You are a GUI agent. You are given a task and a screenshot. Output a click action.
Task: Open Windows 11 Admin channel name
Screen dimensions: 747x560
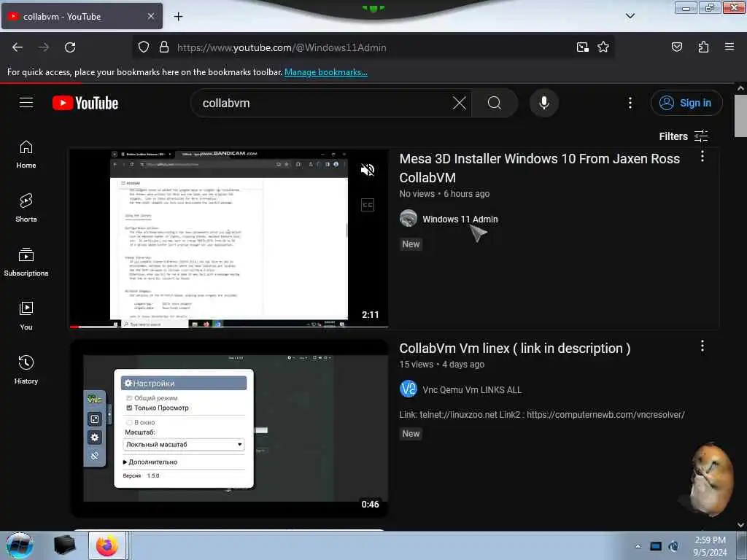tap(460, 219)
